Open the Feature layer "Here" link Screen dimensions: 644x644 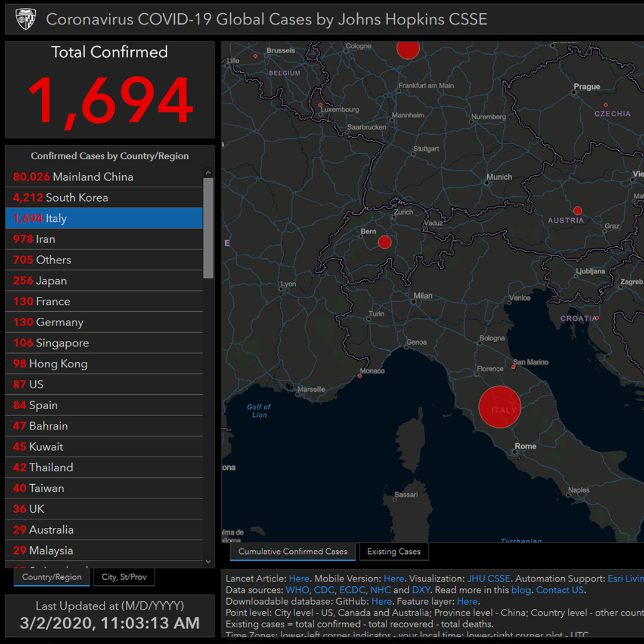click(x=467, y=602)
